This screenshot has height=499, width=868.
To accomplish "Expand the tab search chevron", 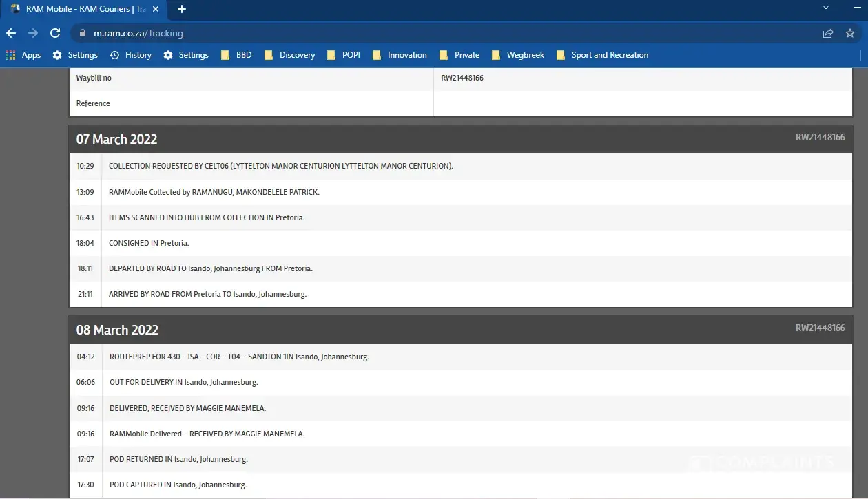I will (x=826, y=8).
